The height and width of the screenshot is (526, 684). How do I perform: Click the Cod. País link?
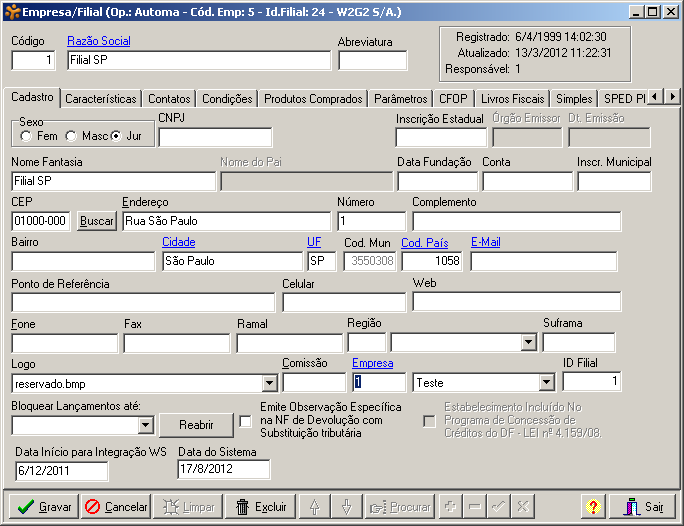point(425,243)
